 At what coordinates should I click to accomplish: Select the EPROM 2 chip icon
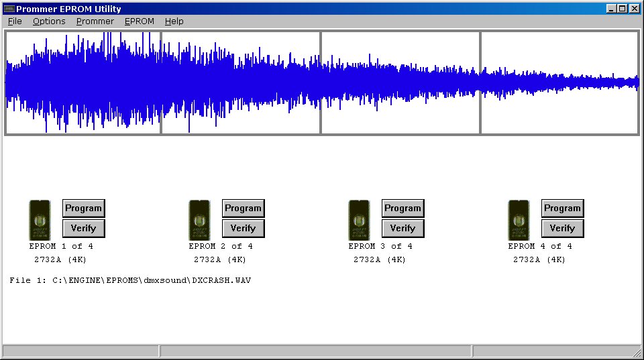(199, 220)
